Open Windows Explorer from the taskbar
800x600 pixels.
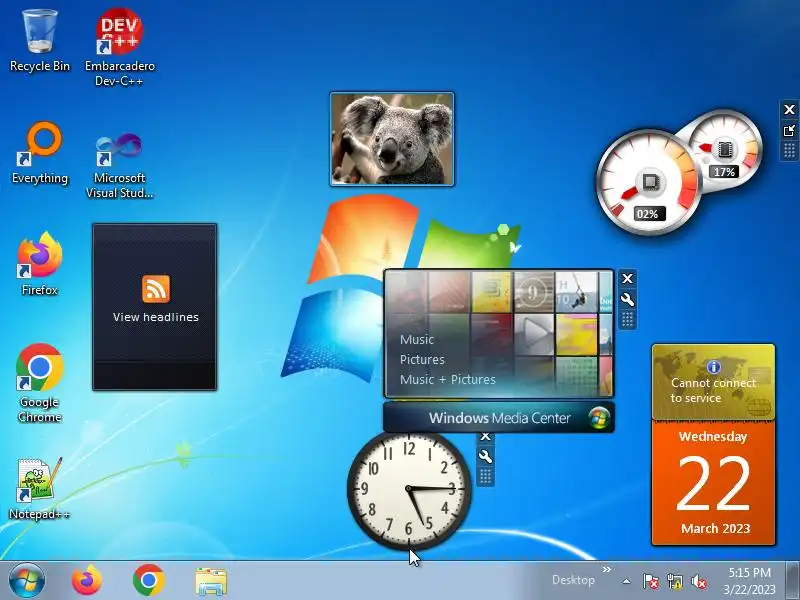tap(211, 581)
